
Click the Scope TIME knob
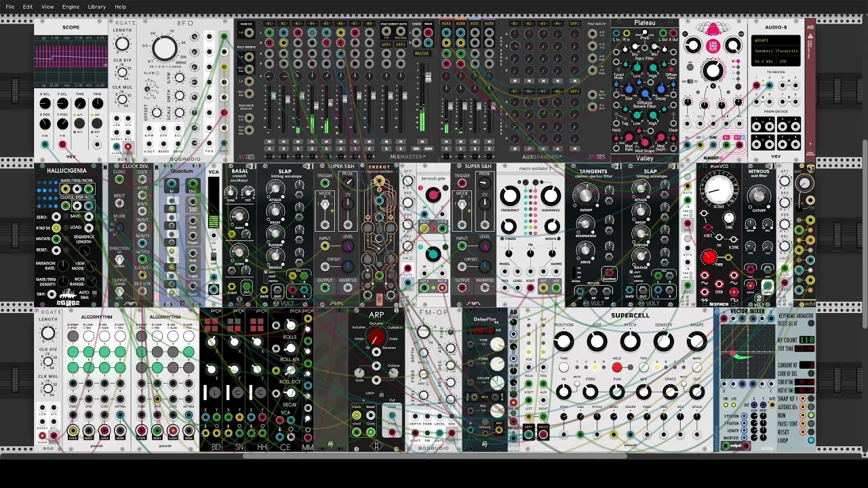pos(80,103)
